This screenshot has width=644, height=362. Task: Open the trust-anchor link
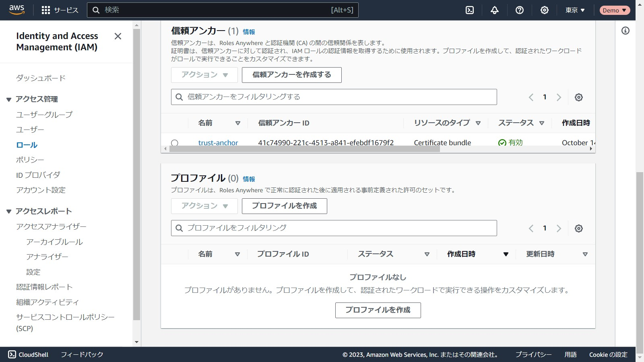click(x=218, y=143)
